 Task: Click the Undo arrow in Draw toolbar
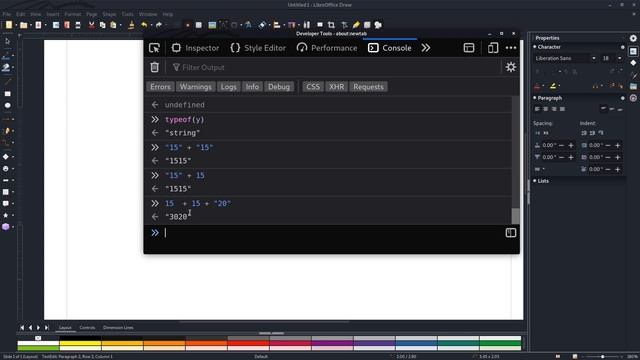point(144,25)
